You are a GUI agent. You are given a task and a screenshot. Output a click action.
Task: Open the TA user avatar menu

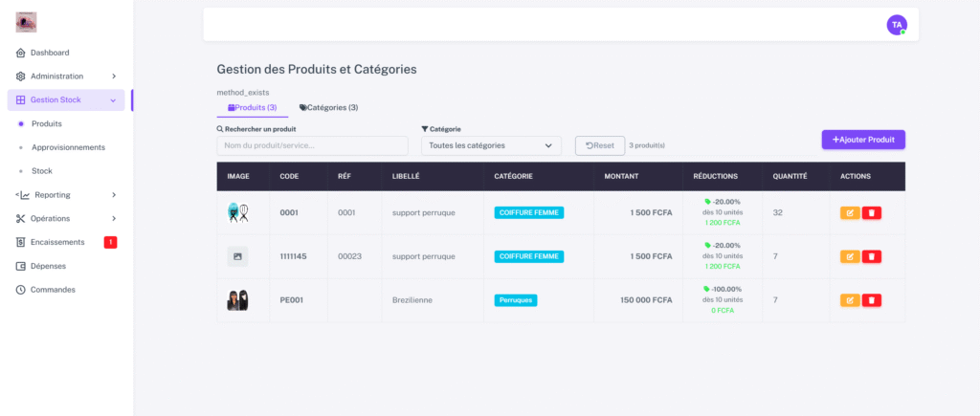(x=896, y=25)
